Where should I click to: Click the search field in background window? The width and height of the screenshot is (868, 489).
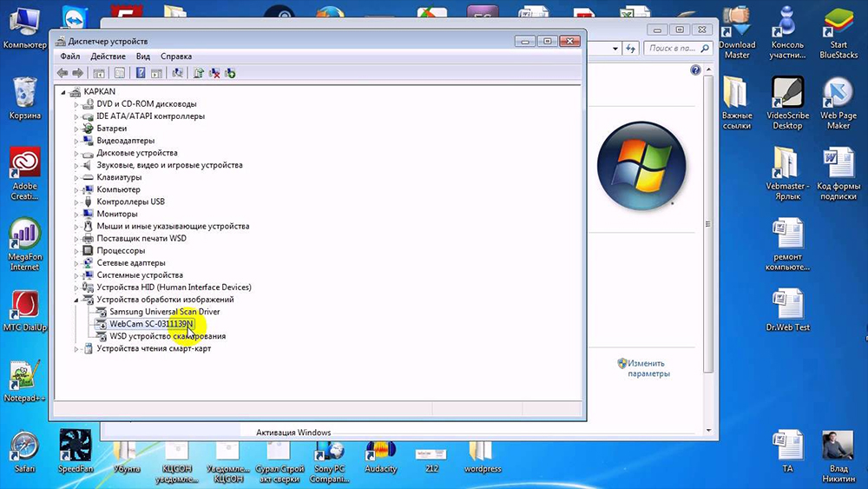pyautogui.click(x=673, y=49)
